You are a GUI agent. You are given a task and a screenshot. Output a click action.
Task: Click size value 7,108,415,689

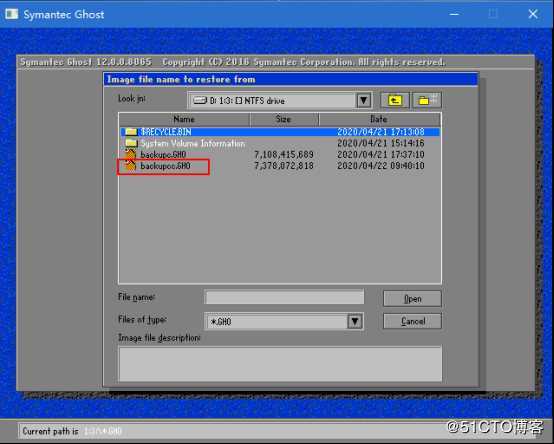tap(284, 154)
